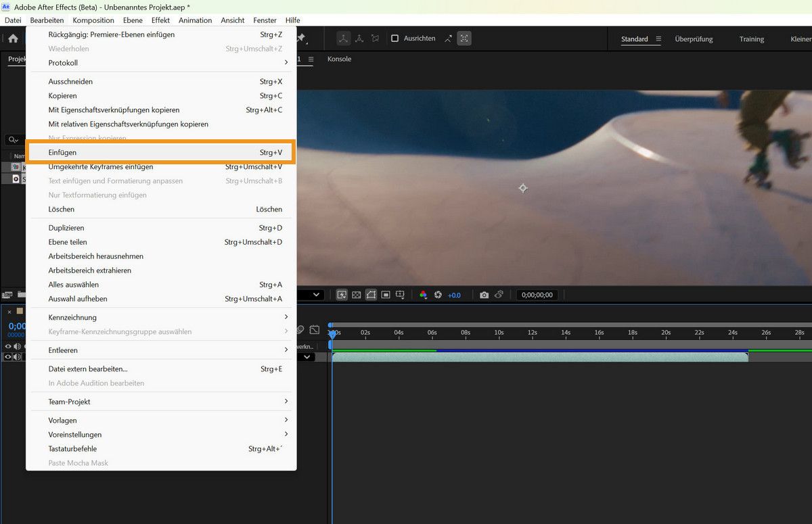Choose Arbeitsbereich extrahieren
The image size is (812, 524).
pyautogui.click(x=161, y=270)
